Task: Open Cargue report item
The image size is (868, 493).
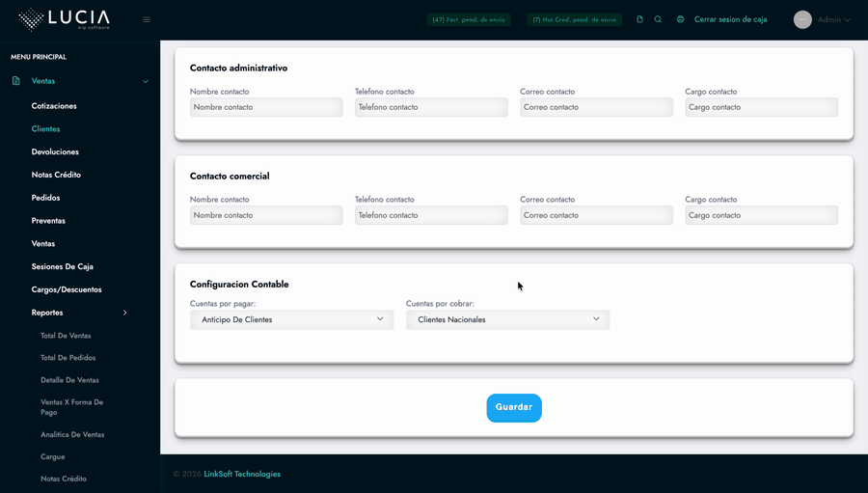Action: pos(53,457)
